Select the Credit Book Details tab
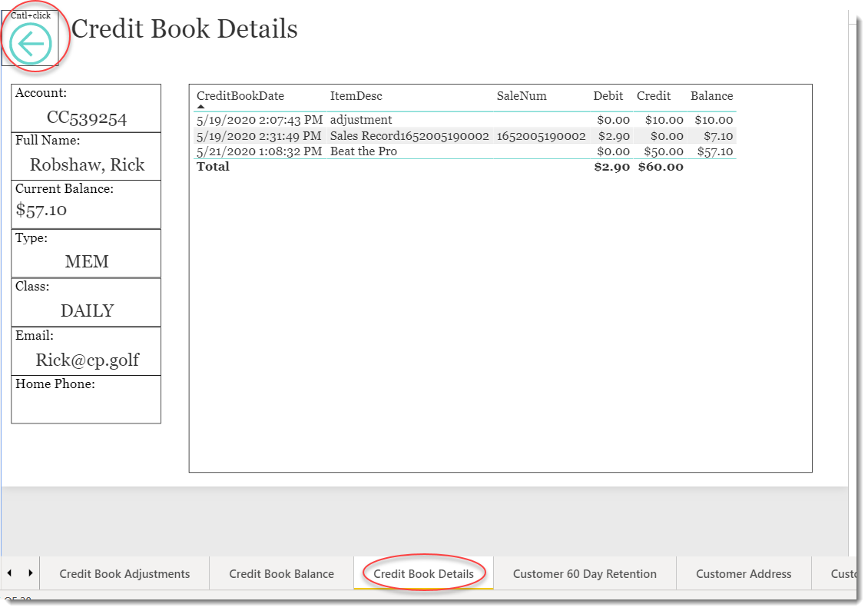Viewport: 868px width, 611px height. (423, 574)
